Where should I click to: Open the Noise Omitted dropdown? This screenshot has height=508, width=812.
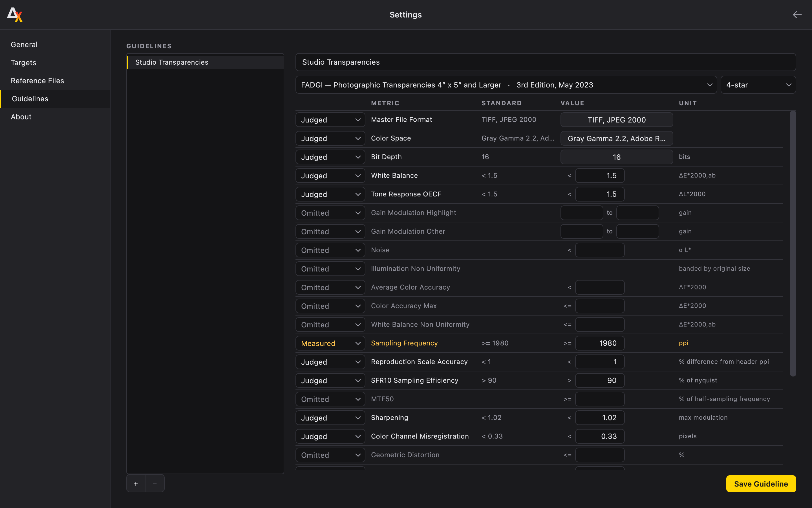coord(330,250)
